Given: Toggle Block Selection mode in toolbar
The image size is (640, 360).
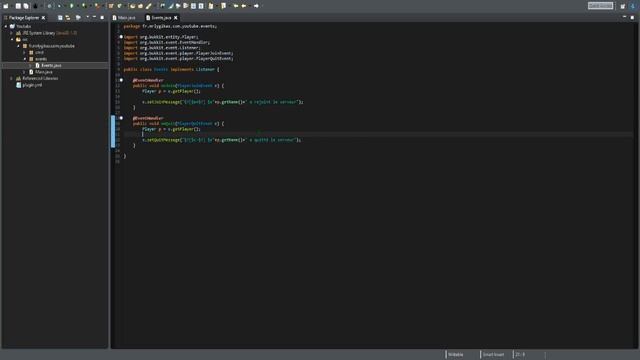Looking at the screenshot, I should [x=193, y=6].
